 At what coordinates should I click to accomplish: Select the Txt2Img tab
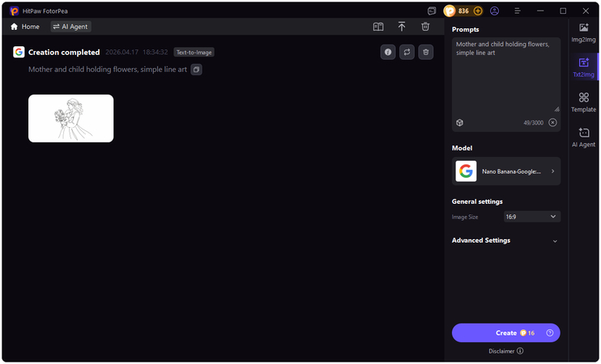click(583, 67)
